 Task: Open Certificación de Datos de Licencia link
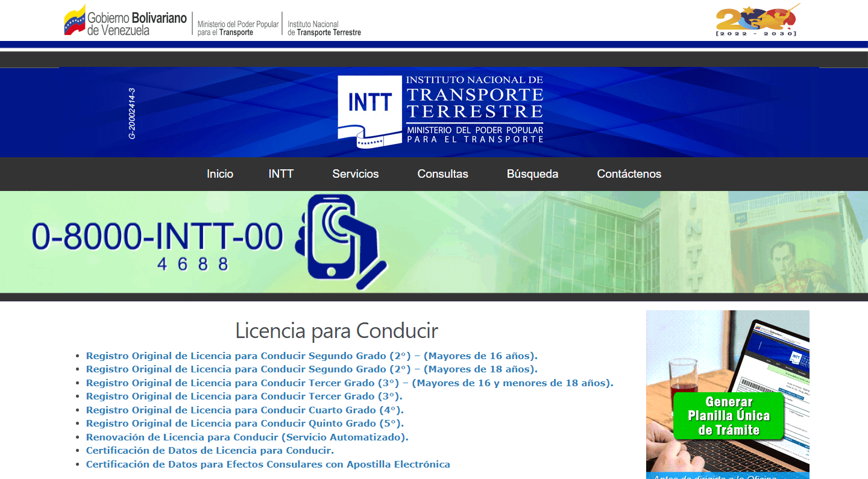click(x=210, y=451)
